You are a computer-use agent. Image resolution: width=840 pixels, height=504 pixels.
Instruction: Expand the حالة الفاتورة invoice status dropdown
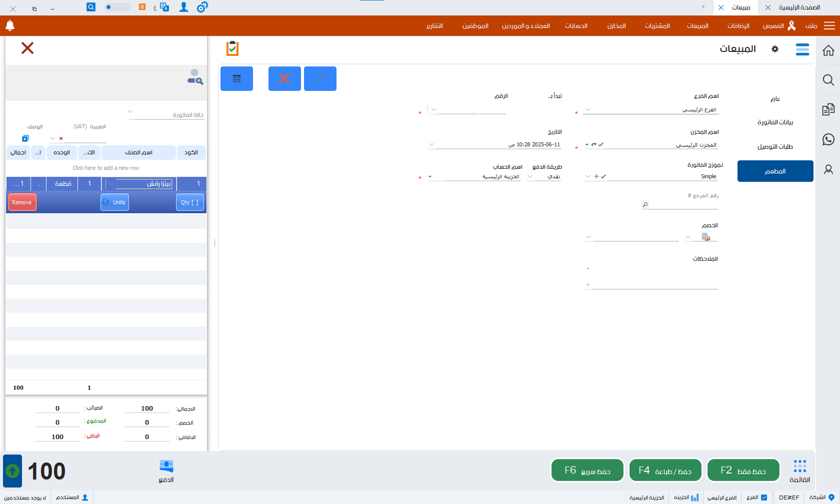coord(130,111)
